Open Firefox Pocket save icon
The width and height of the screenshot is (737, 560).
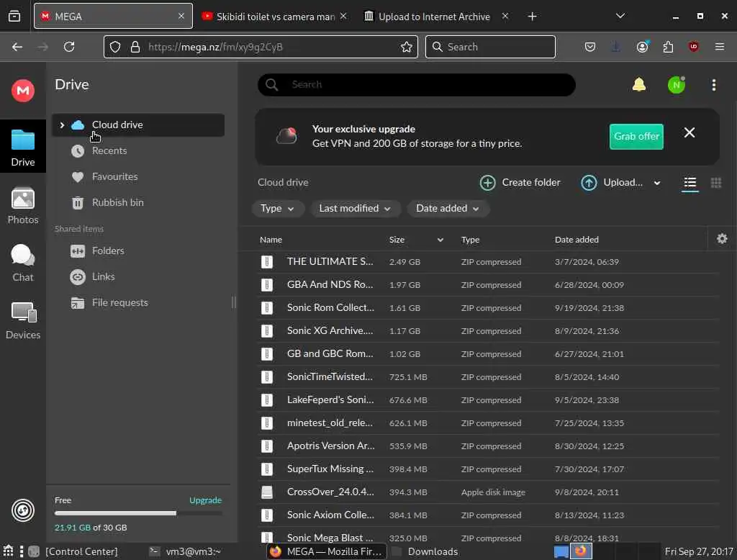click(x=590, y=47)
